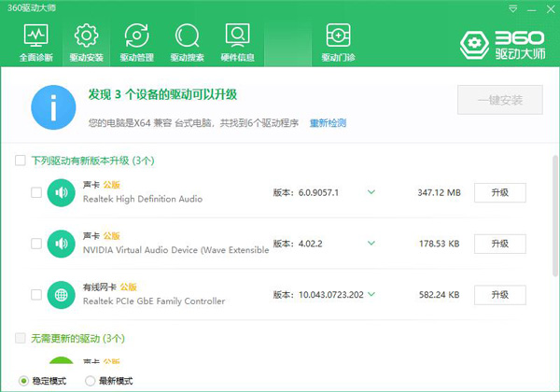Minimize the 360驱动大师 window
This screenshot has width=560, height=392.
click(532, 9)
